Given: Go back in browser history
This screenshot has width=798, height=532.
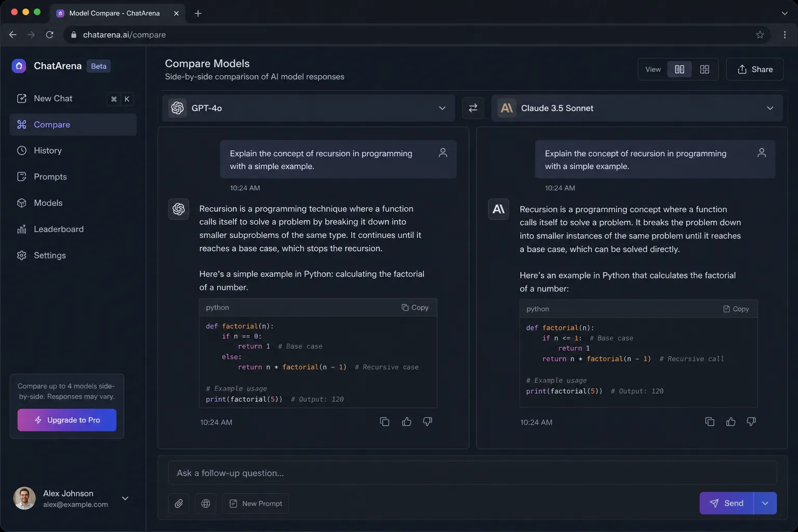Looking at the screenshot, I should (13, 35).
